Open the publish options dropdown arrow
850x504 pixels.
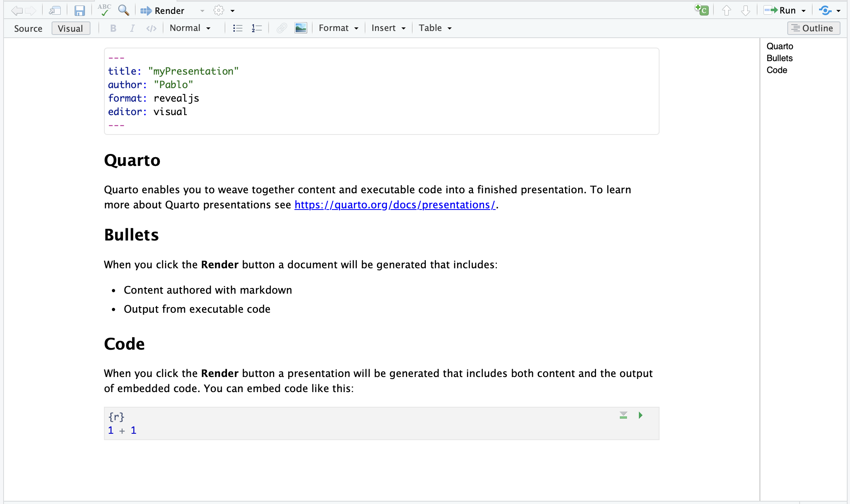pyautogui.click(x=838, y=11)
